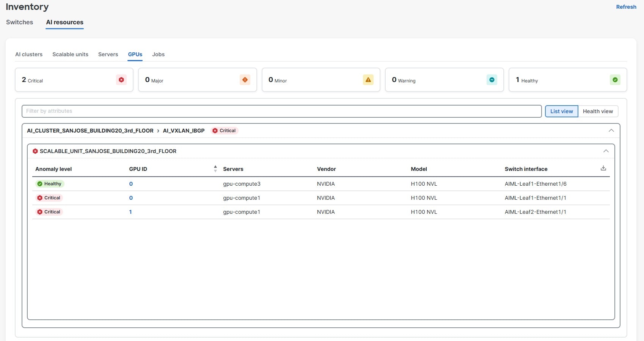644x341 pixels.
Task: Click the orange Major severity icon
Action: 245,80
